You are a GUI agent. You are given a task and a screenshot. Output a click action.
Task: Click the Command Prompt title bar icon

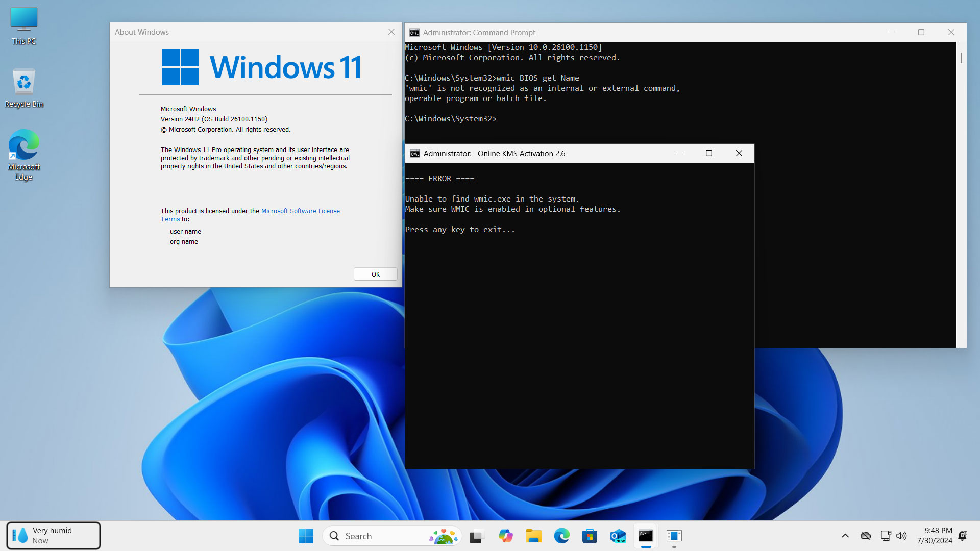tap(414, 33)
